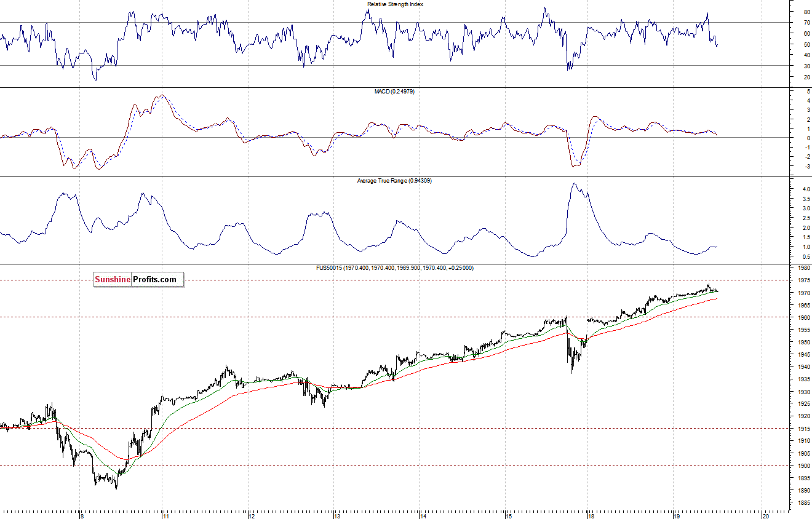Click date label 14 on the time axis
812x519 pixels.
point(423,515)
